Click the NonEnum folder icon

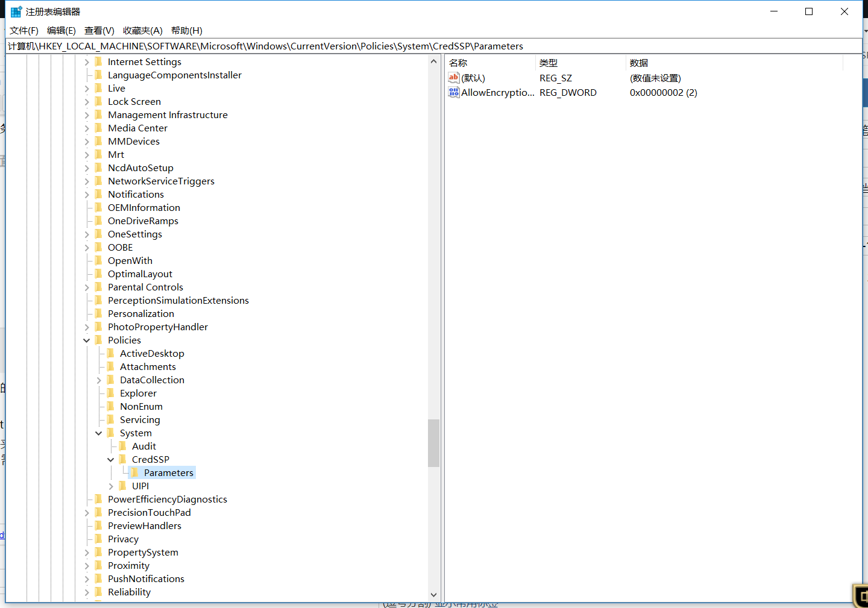click(x=111, y=406)
